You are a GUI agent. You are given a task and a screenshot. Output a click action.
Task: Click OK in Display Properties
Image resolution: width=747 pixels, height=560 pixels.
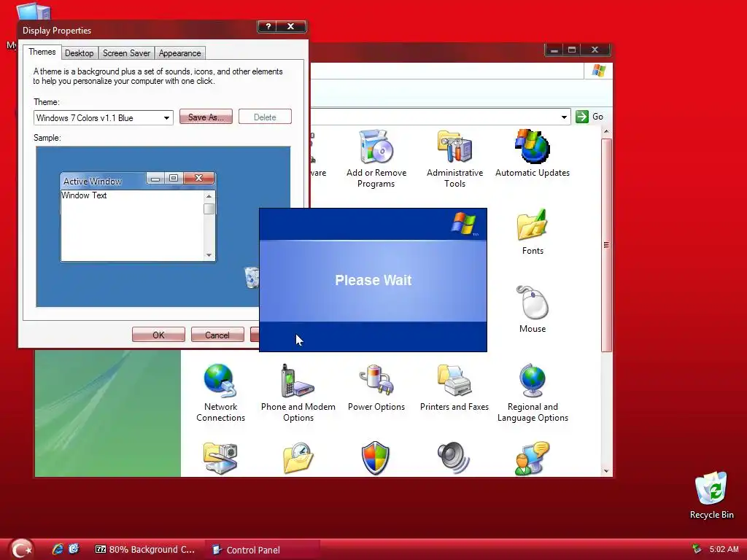158,335
